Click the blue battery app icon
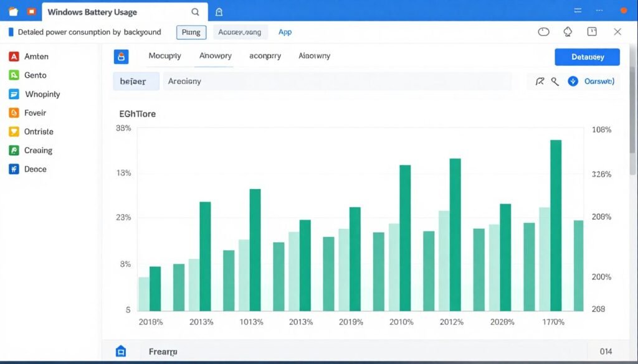Screen dimensions: 638x364 click(x=121, y=56)
